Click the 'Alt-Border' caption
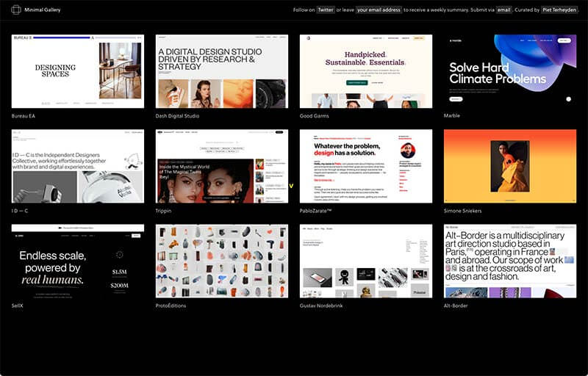 click(x=456, y=305)
